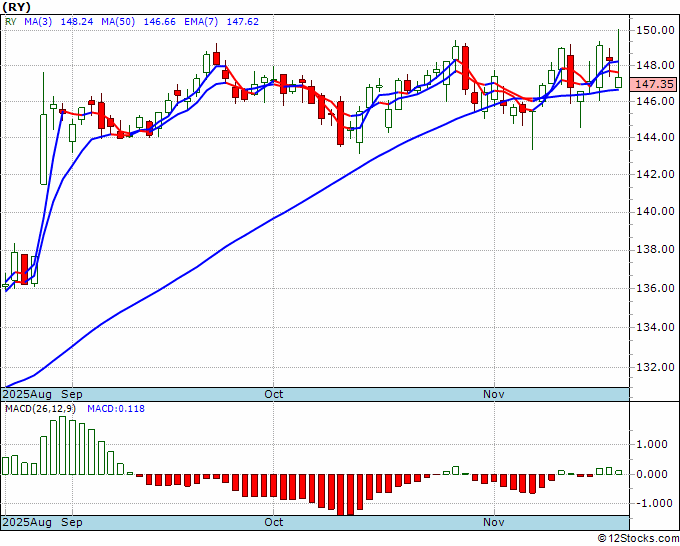This screenshot has width=680, height=546.
Task: Click the 134.00 price axis label
Action: pos(655,327)
